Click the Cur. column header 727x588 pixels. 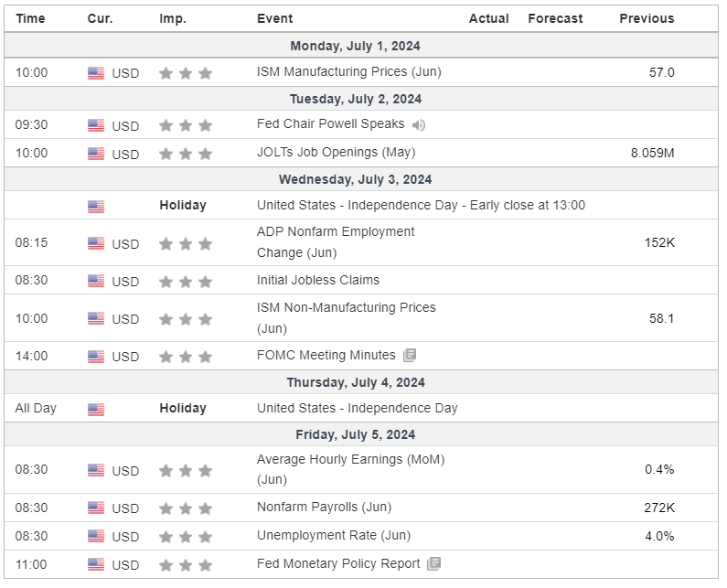coord(101,18)
